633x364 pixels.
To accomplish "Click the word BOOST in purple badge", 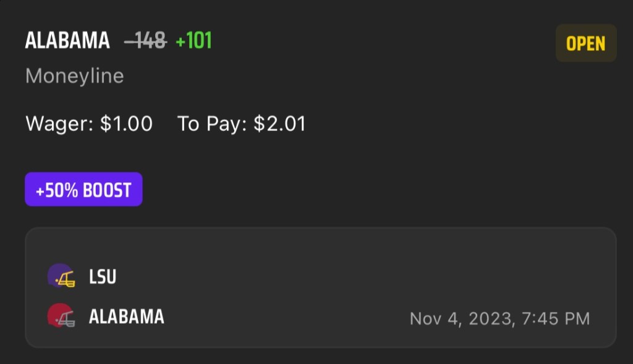I will 108,190.
